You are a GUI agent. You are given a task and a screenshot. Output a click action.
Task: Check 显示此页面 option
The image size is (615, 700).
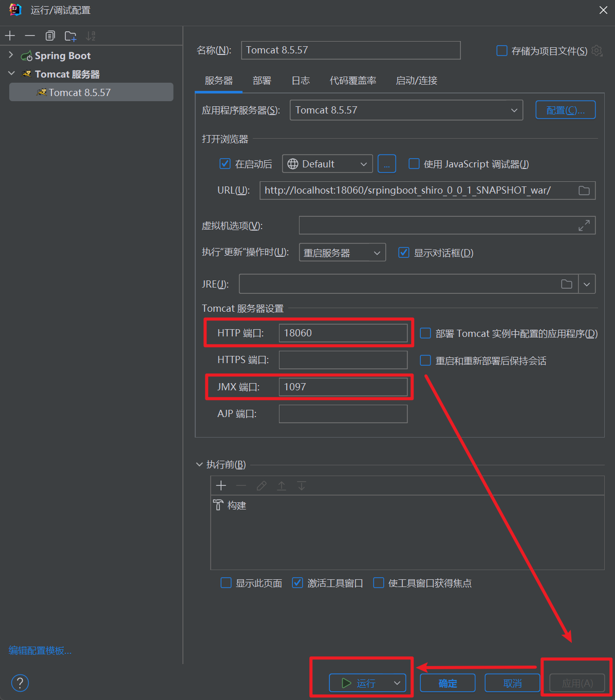point(226,583)
